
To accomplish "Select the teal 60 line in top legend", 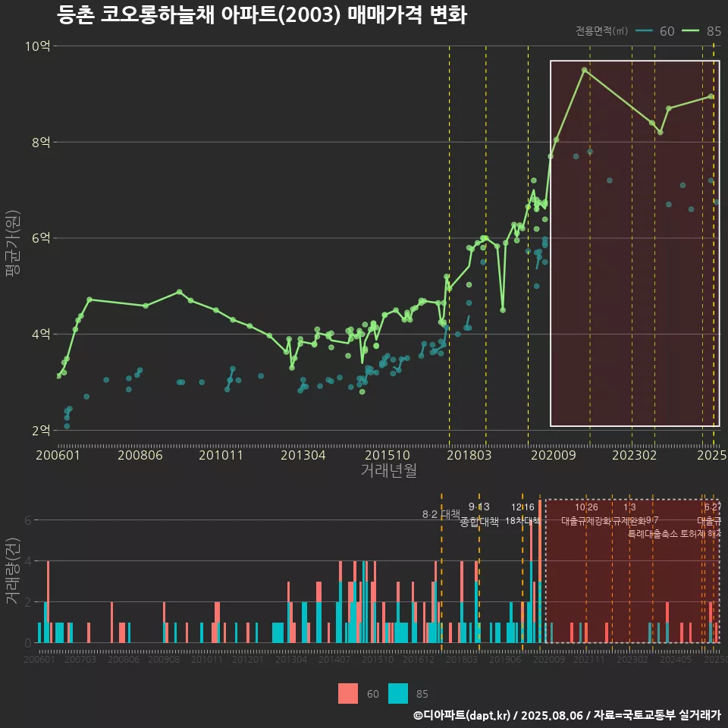I will (x=644, y=31).
